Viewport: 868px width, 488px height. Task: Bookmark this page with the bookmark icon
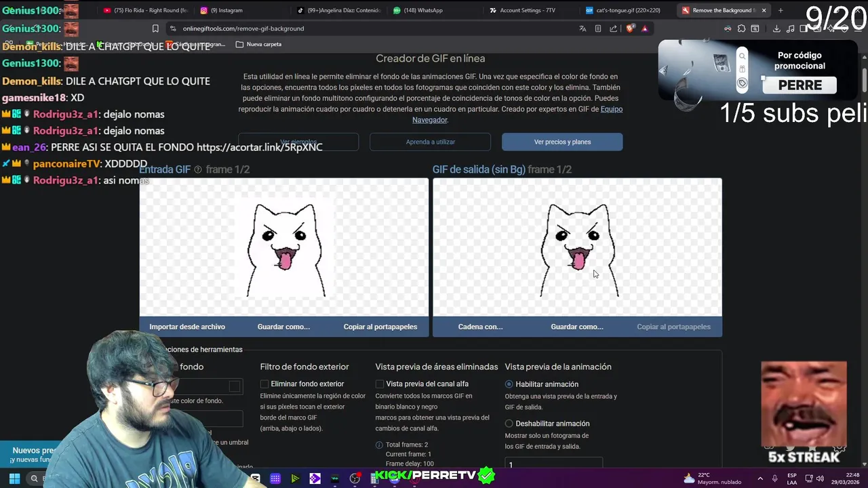(155, 28)
